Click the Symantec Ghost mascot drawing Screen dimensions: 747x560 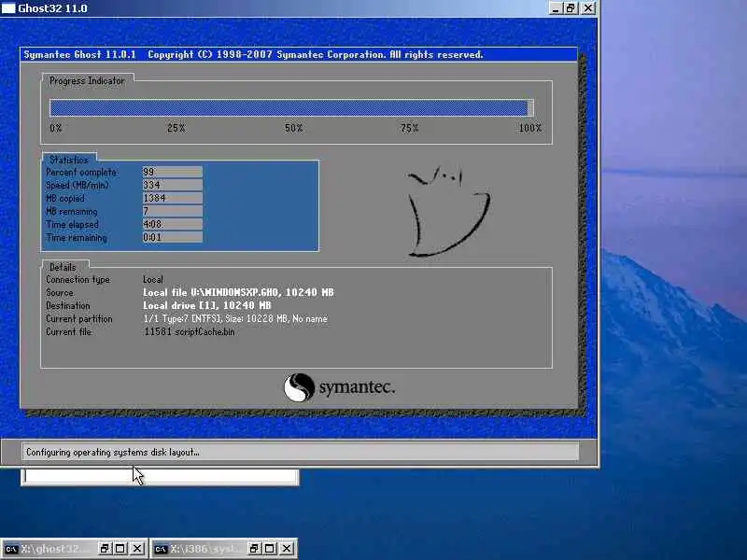click(x=448, y=212)
